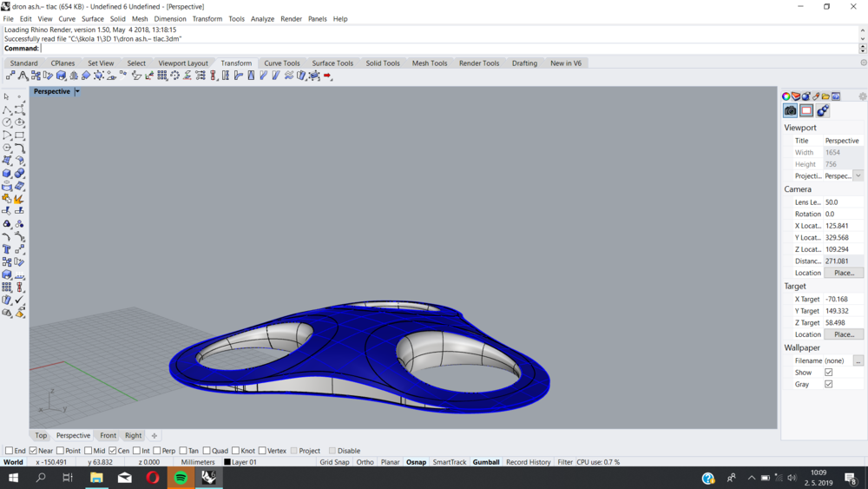The width and height of the screenshot is (868, 489).
Task: Enable the End osnap checkbox
Action: click(x=10, y=451)
